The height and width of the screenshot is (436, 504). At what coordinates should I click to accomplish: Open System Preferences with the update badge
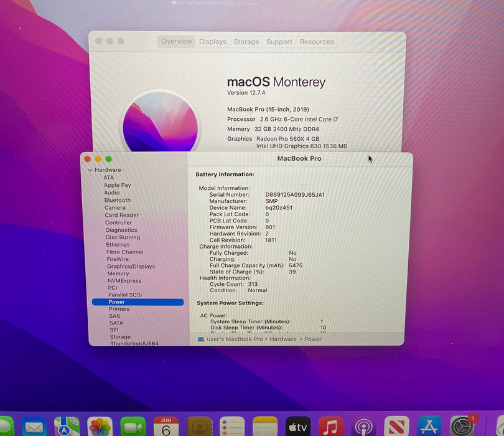462,427
